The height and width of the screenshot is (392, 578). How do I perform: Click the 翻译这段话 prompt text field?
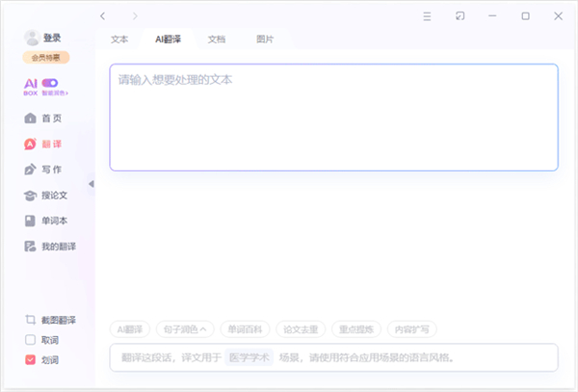pos(333,357)
